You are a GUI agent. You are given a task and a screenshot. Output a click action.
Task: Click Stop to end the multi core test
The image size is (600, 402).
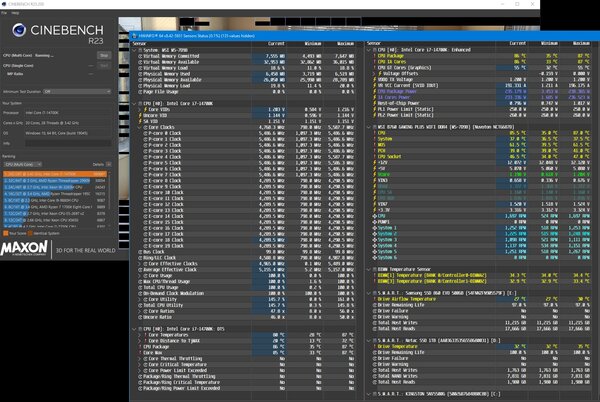point(104,55)
